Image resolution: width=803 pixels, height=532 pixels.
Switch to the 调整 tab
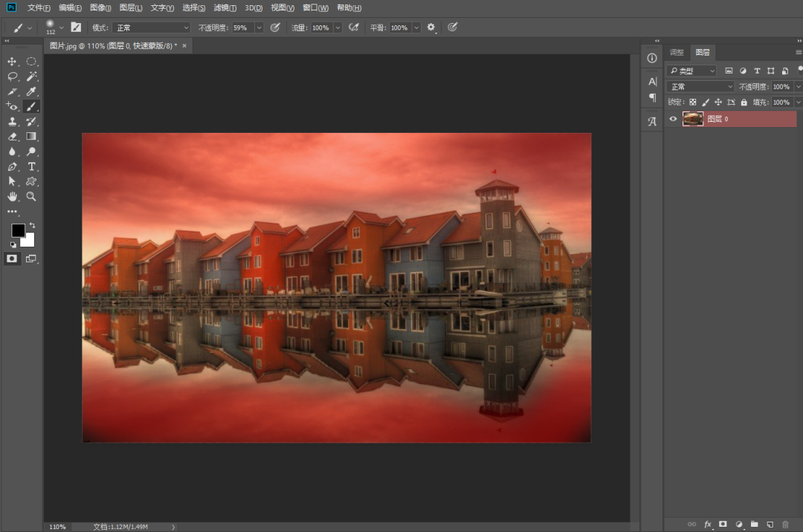pos(677,52)
